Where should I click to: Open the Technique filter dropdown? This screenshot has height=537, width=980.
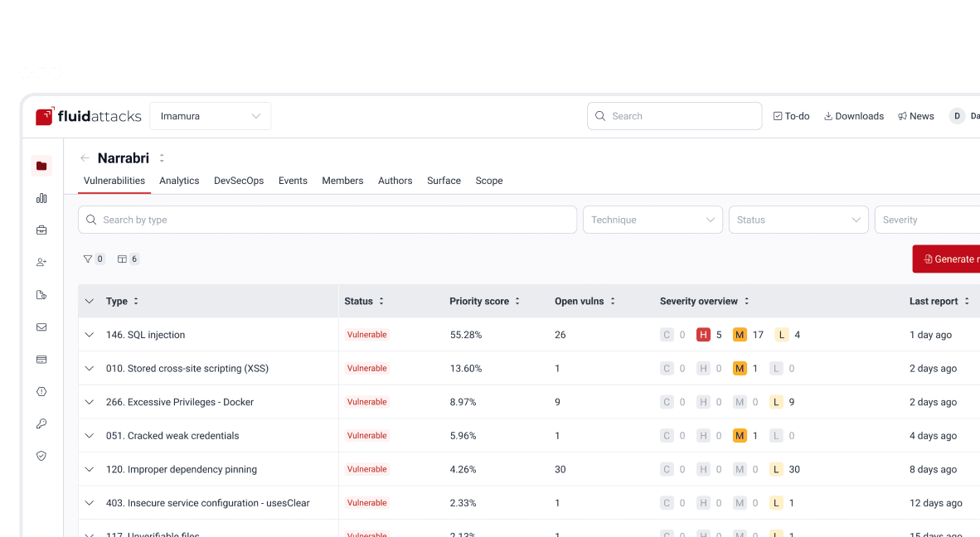653,220
